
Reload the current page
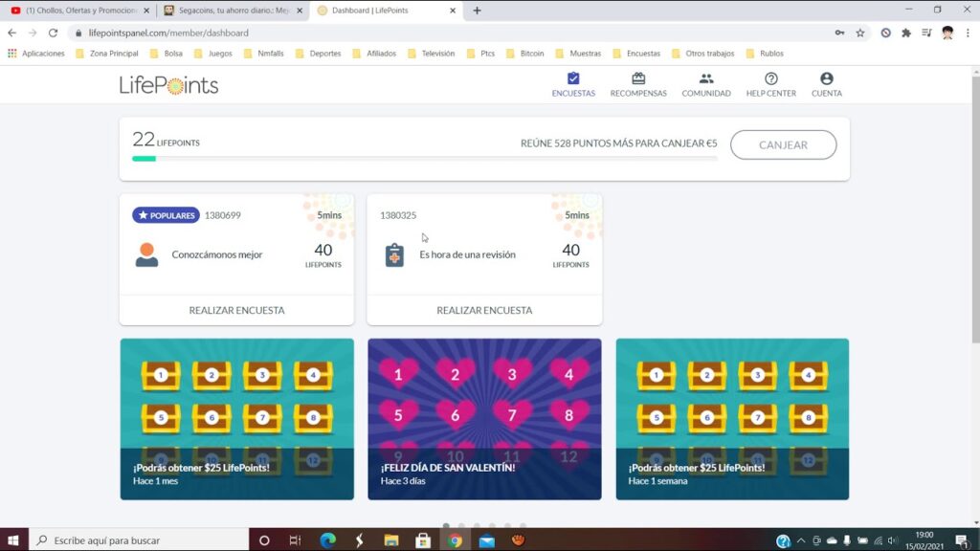point(54,33)
